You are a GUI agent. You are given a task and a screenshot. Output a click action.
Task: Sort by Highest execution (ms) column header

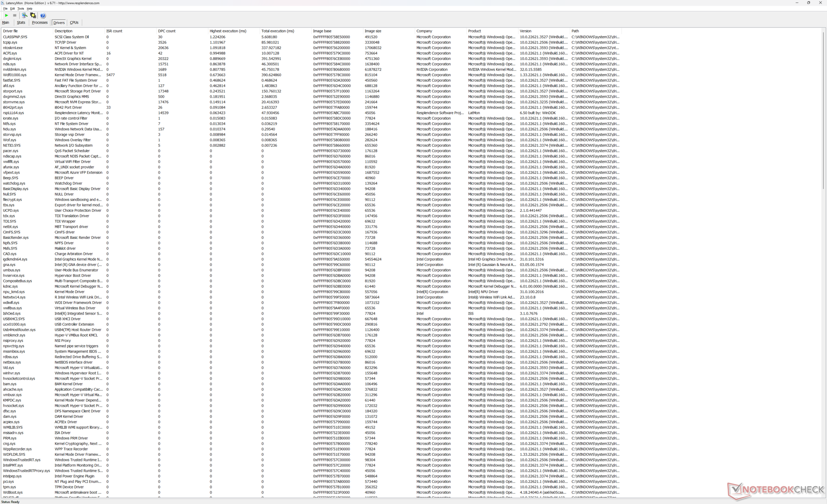pyautogui.click(x=228, y=31)
